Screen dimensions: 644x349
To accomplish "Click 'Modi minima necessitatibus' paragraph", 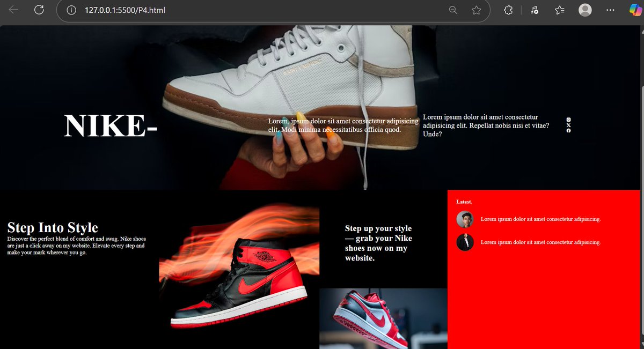I will [x=343, y=125].
